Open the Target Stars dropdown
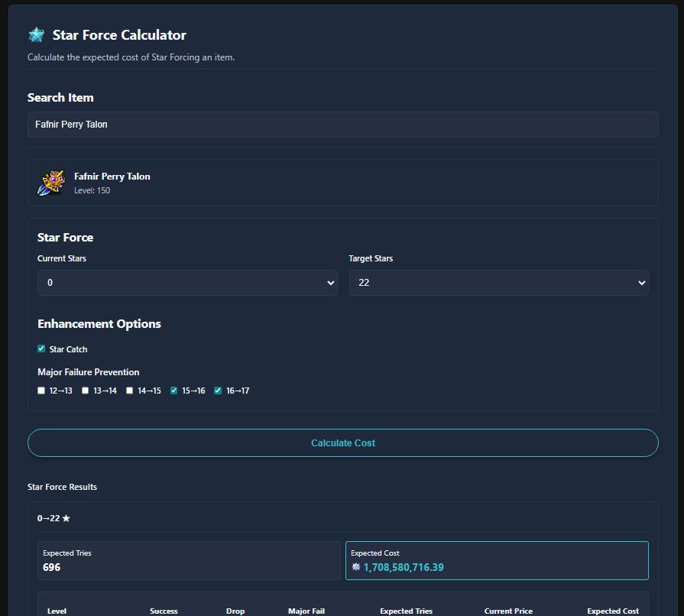 [498, 283]
